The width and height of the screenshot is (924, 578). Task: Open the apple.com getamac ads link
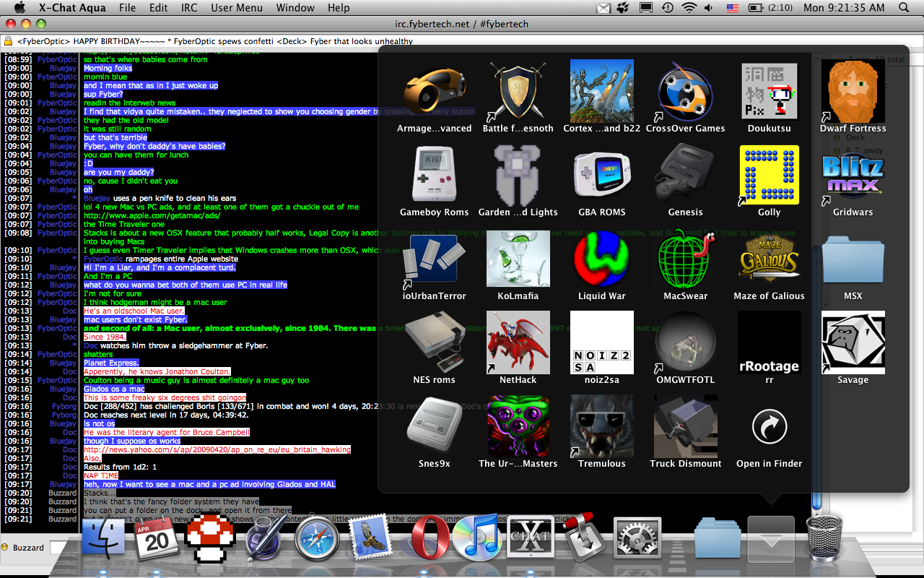(152, 215)
